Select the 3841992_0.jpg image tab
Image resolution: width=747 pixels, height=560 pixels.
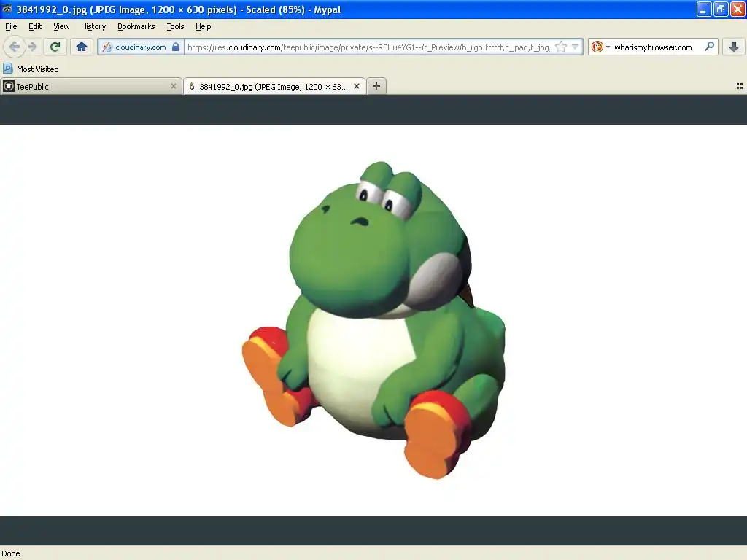pyautogui.click(x=274, y=86)
